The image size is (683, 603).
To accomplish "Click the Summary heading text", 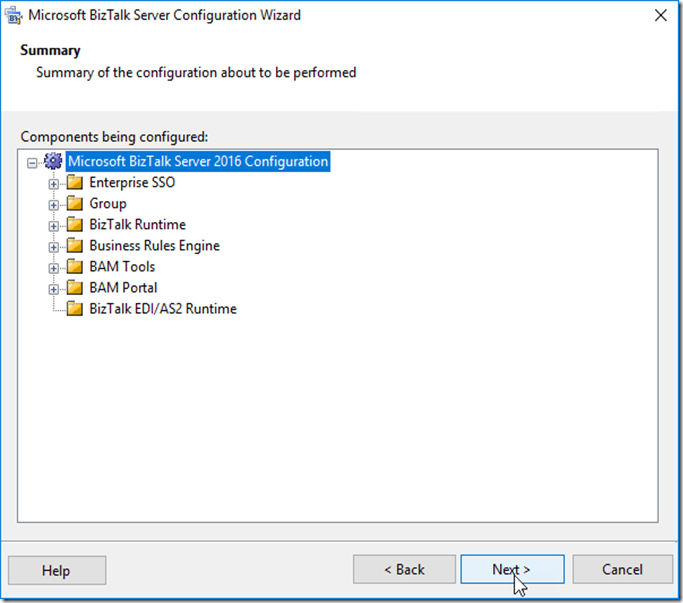I will (x=50, y=51).
